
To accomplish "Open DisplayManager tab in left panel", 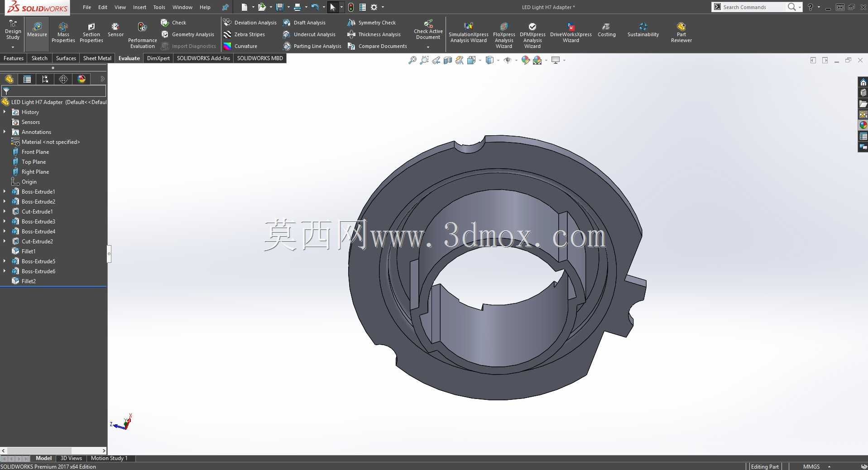I will click(x=82, y=79).
